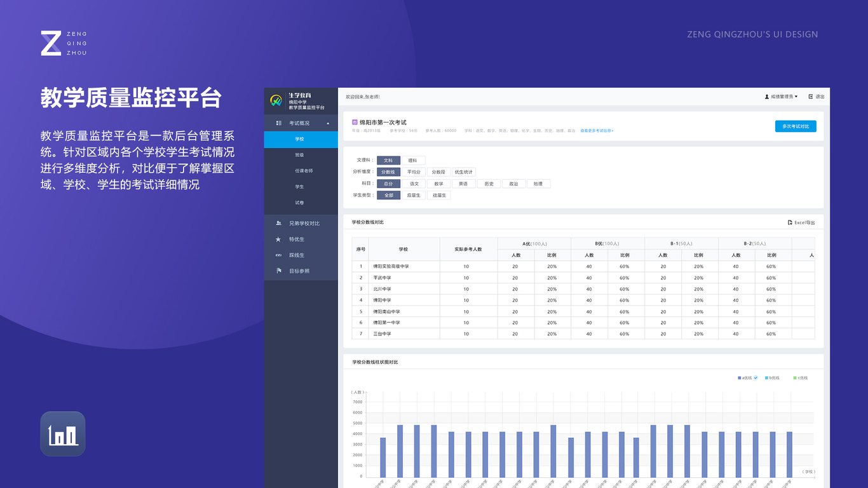868x488 pixels.
Task: Click the 平武中学 school cell
Action: pyautogui.click(x=382, y=278)
